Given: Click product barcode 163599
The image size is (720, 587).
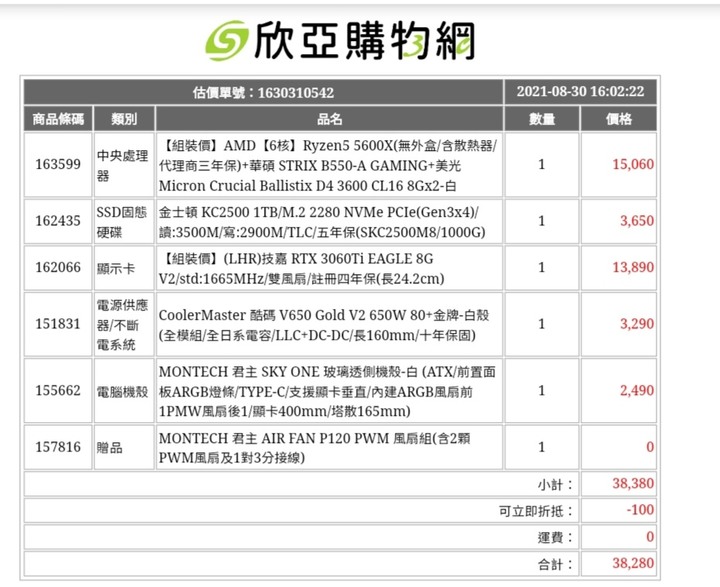Looking at the screenshot, I should [x=58, y=164].
